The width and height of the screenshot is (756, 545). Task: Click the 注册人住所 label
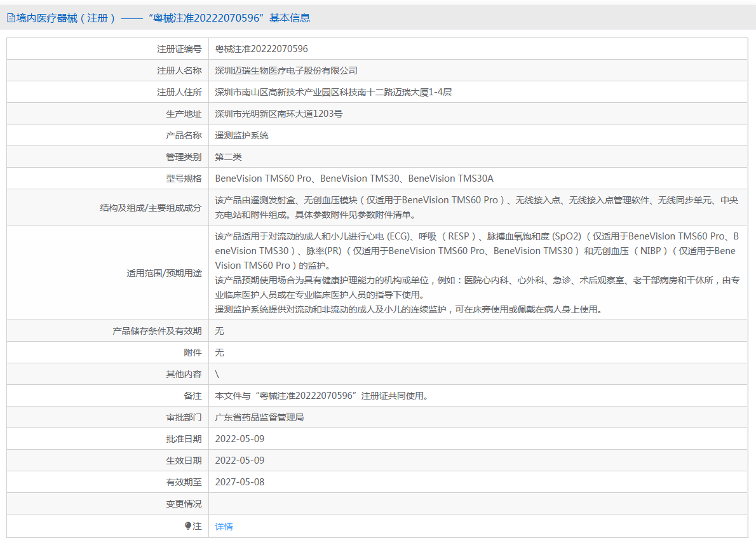tap(179, 93)
